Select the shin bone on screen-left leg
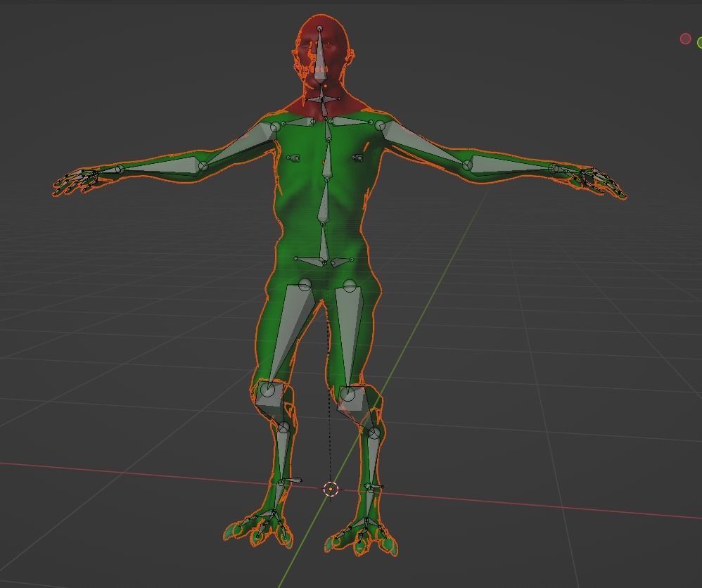Screen dimensions: 702x588 point(282,454)
